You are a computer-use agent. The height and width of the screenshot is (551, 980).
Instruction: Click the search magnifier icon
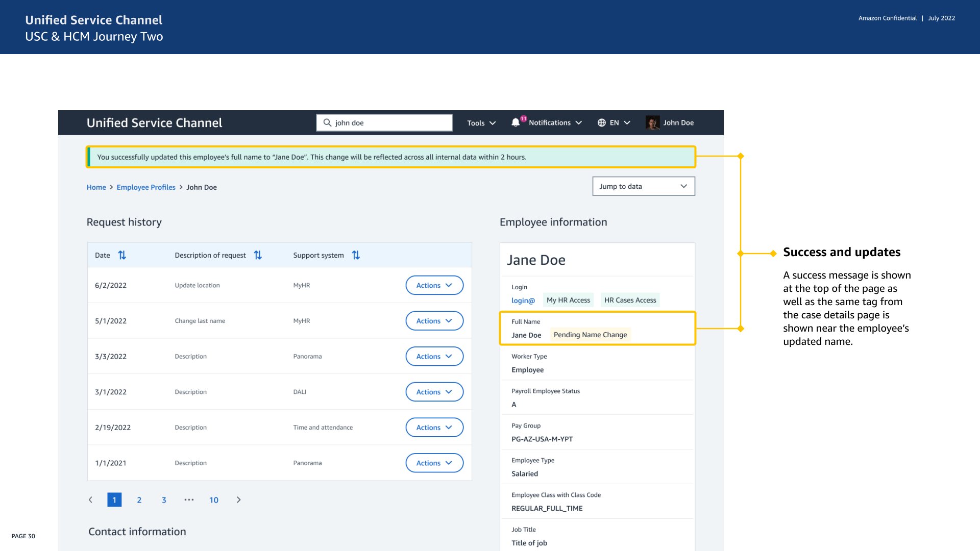(x=327, y=122)
